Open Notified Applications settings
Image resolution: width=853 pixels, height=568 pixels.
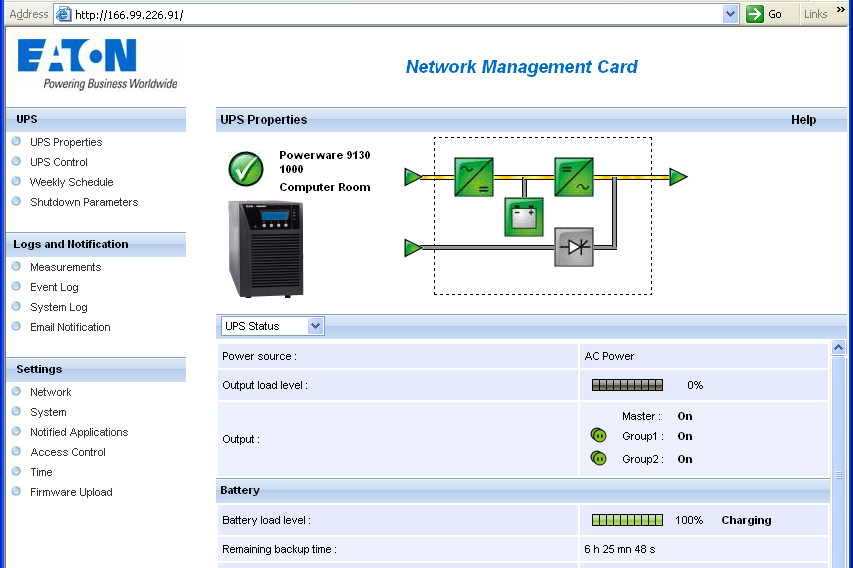[79, 432]
